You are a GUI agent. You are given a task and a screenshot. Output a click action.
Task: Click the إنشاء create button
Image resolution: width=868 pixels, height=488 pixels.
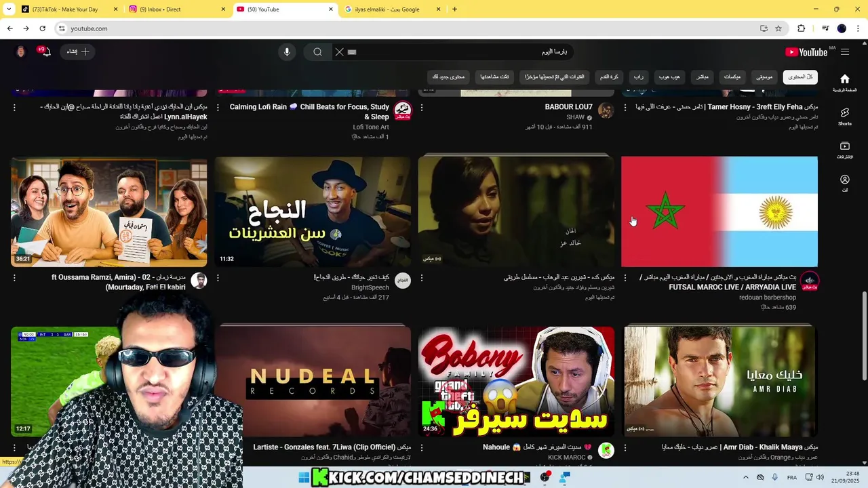(x=78, y=52)
